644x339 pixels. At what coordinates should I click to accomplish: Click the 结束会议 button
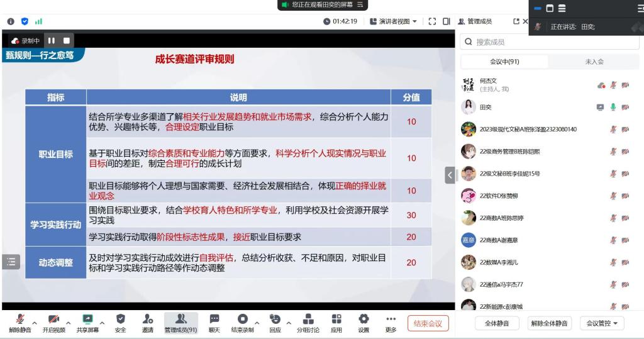click(x=428, y=323)
